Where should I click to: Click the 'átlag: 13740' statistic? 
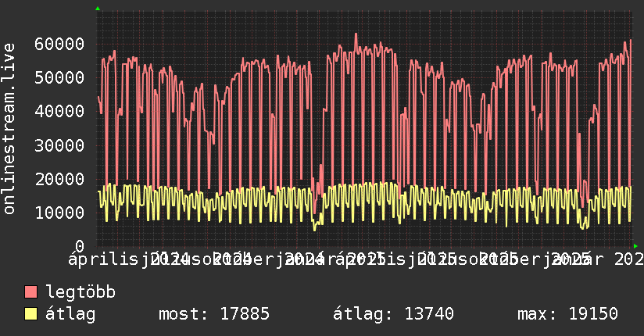393,314
